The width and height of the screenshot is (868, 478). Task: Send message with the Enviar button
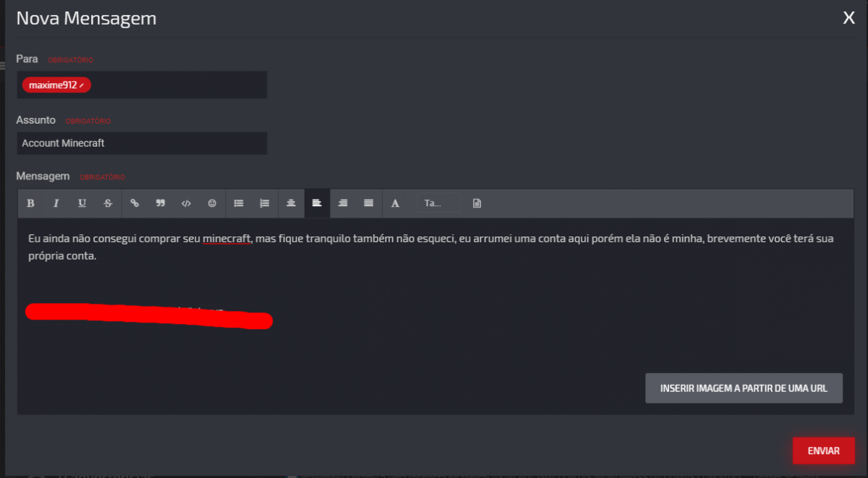(x=823, y=451)
